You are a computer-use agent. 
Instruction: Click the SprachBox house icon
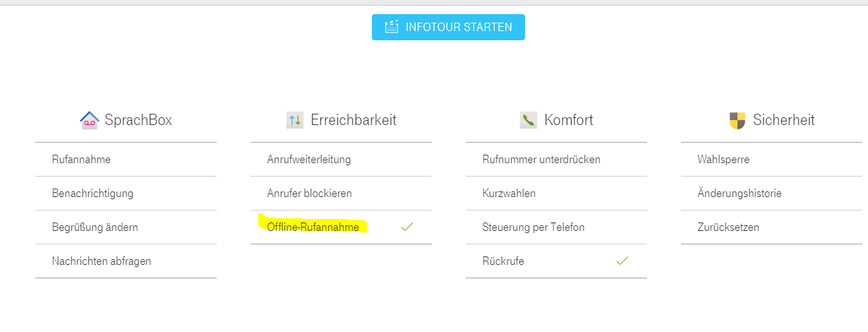(89, 121)
